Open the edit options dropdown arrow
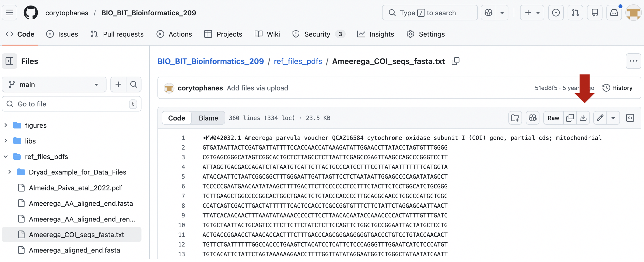The height and width of the screenshot is (262, 644). click(x=613, y=118)
